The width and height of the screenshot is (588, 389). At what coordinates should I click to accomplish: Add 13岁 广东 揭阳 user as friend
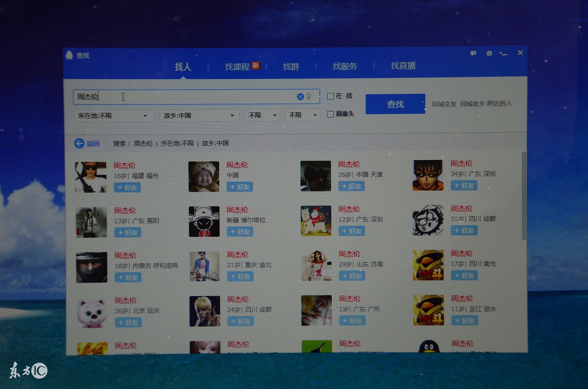tap(128, 232)
